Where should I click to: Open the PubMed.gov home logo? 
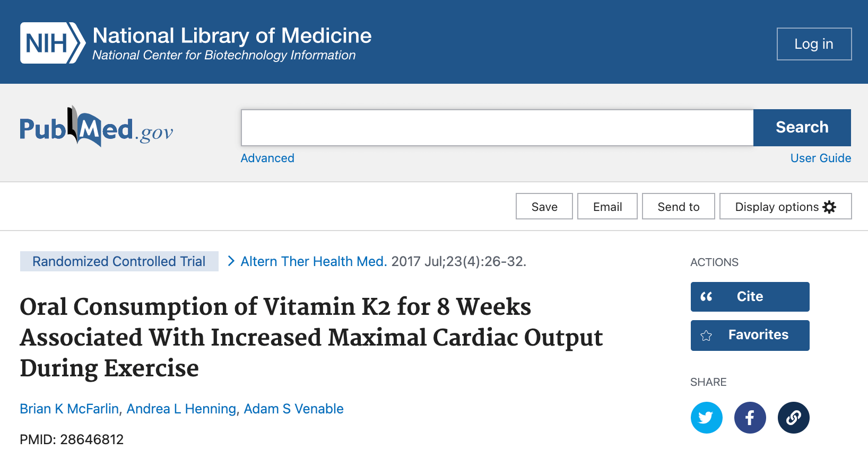coord(96,128)
